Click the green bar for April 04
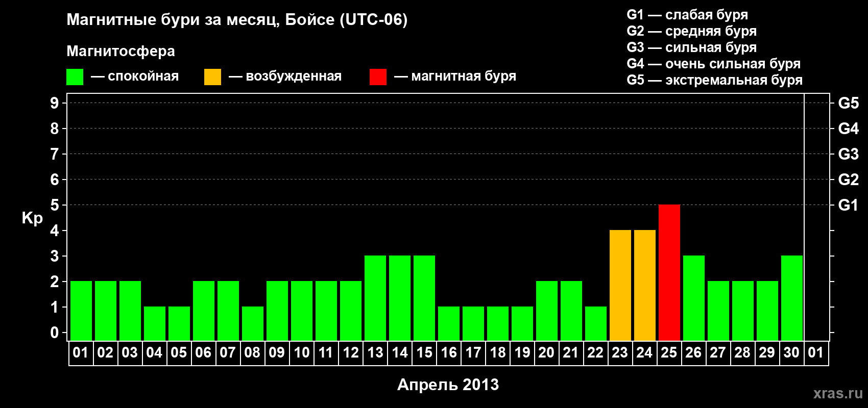The height and width of the screenshot is (408, 868). 155,324
